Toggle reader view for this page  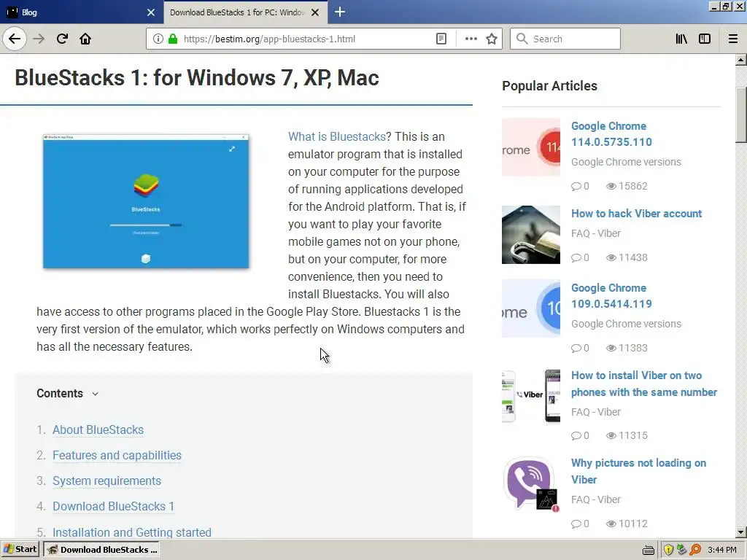441,39
